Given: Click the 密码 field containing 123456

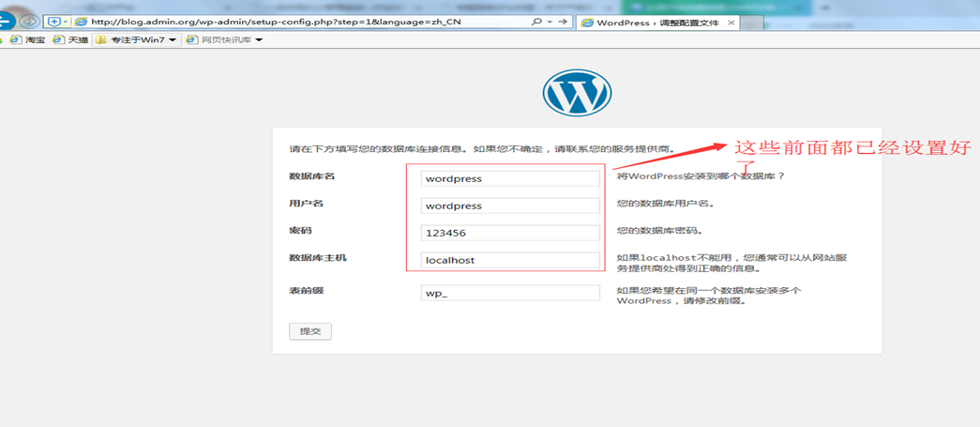Looking at the screenshot, I should [510, 233].
